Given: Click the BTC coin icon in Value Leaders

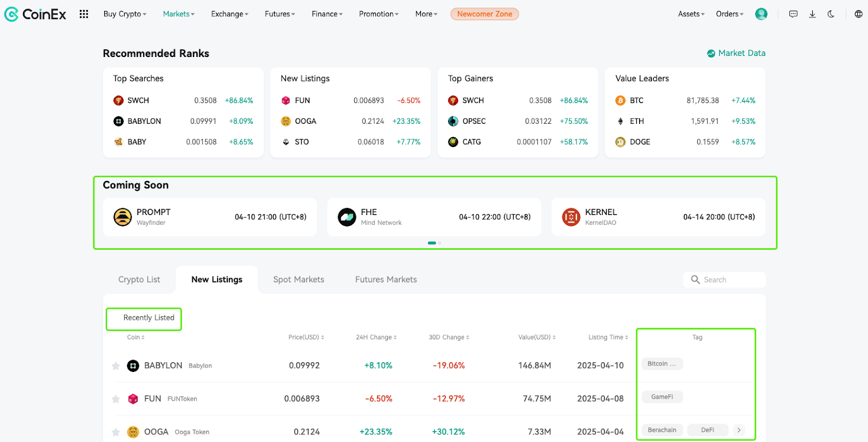Looking at the screenshot, I should pos(620,100).
